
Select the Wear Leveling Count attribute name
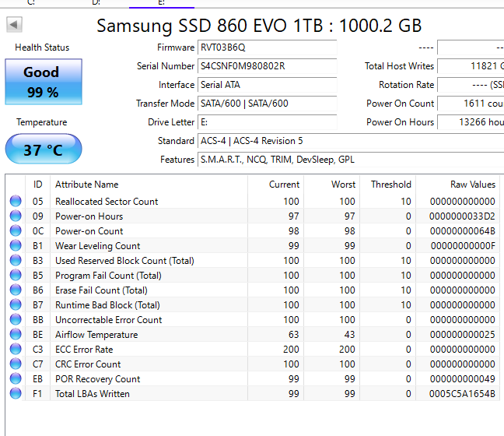click(98, 246)
